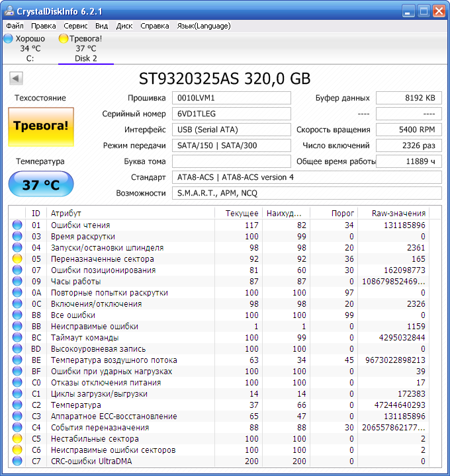Image resolution: width=450 pixels, height=476 pixels.
Task: Click the rotation speed field 5400 RPM
Action: coord(409,130)
